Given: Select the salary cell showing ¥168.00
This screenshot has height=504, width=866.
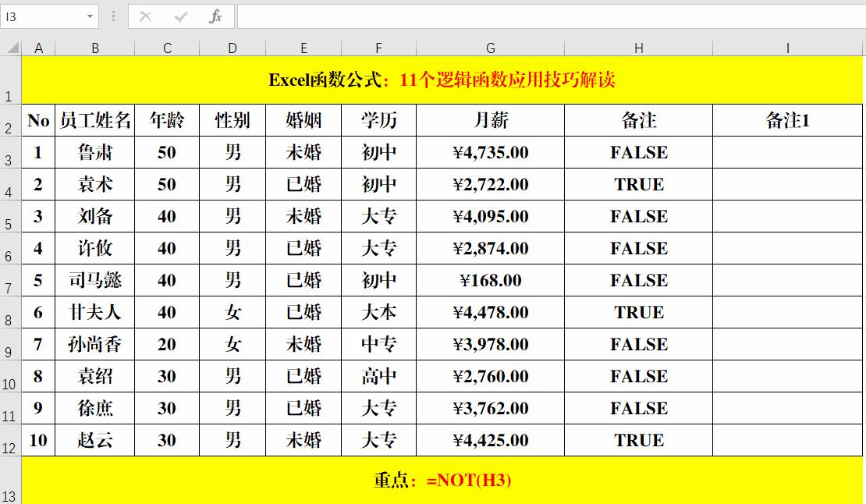Looking at the screenshot, I should click(490, 280).
